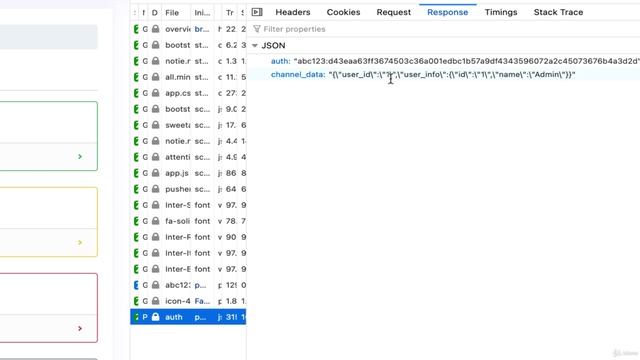Click the lock icon for sweetalert row
The image size is (640, 360).
156,125
